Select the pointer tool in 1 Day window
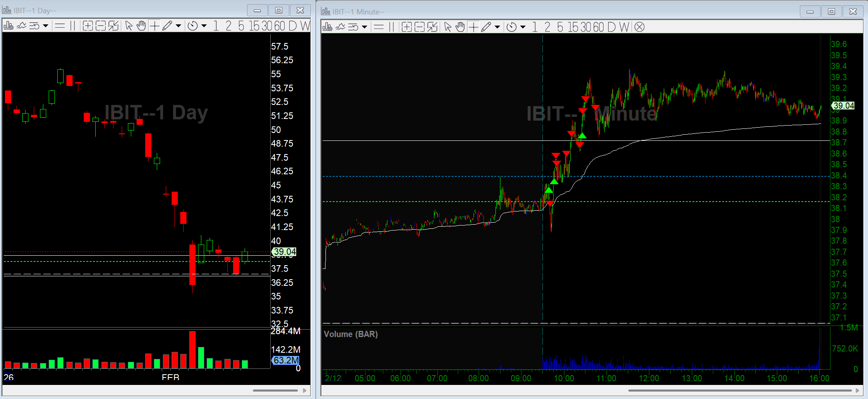 (129, 26)
